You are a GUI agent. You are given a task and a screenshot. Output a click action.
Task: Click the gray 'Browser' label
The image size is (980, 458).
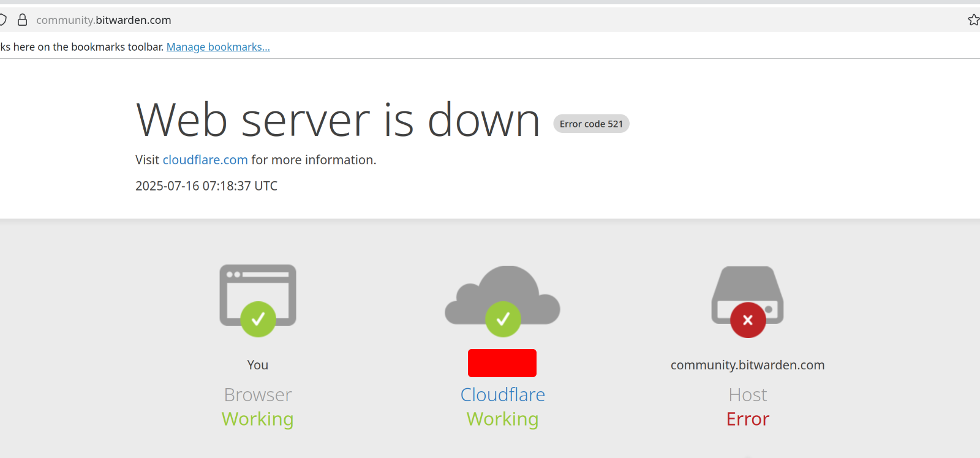click(258, 395)
